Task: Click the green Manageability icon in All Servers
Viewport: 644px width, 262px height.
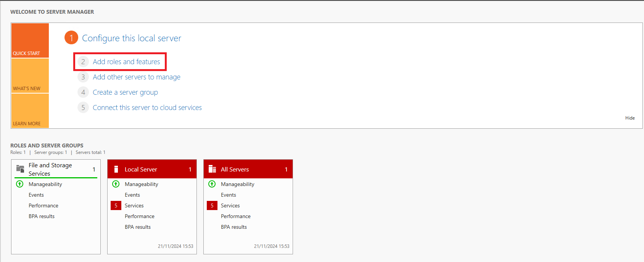Action: (x=212, y=184)
